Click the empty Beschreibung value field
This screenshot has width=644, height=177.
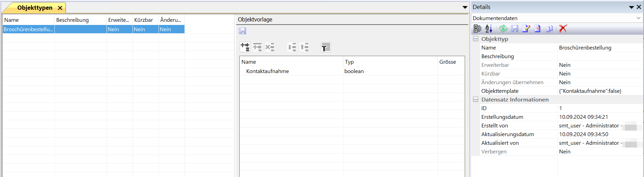click(x=600, y=56)
